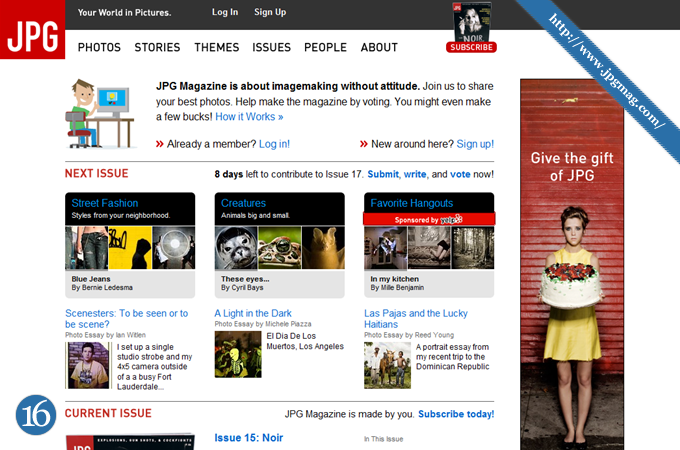Open A Light in the Dark story
Viewport: 680px width, 450px height.
tap(253, 313)
